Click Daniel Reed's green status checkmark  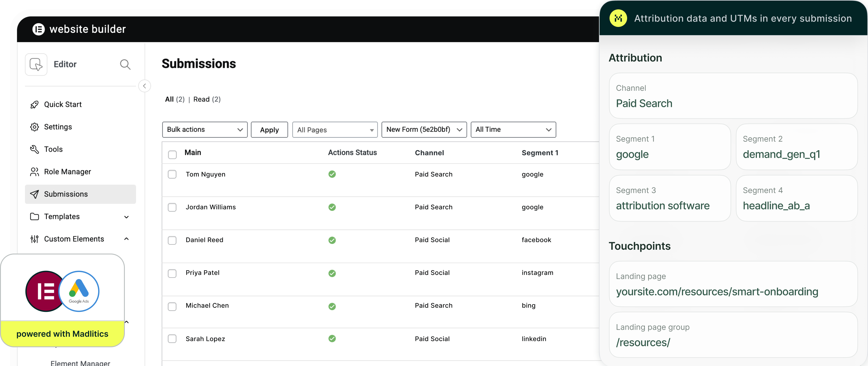tap(332, 240)
